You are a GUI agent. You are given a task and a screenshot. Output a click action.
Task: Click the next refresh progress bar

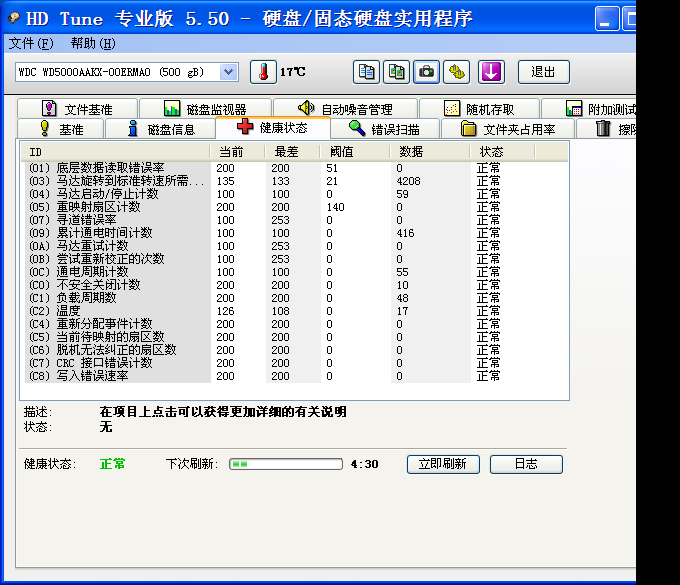[x=286, y=464]
